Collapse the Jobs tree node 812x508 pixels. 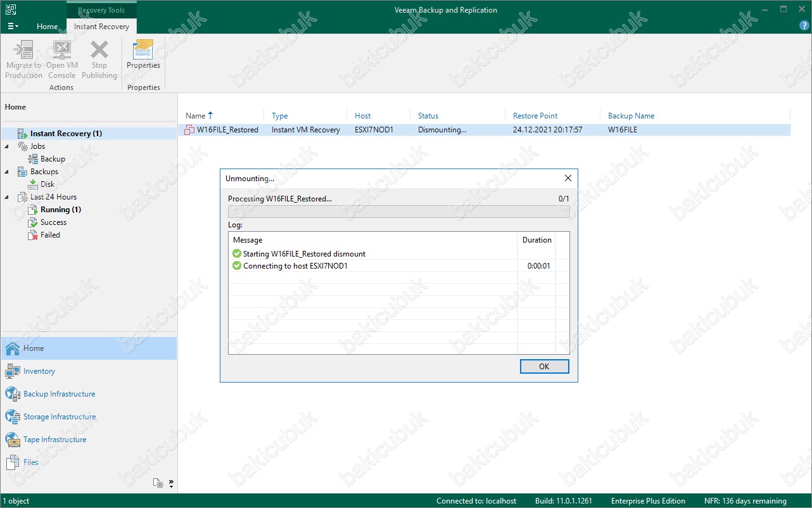tap(7, 146)
